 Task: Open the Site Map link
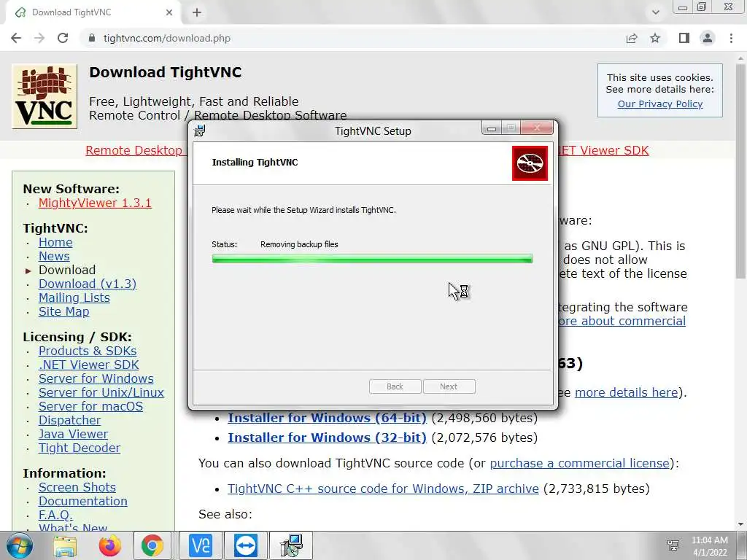point(64,311)
